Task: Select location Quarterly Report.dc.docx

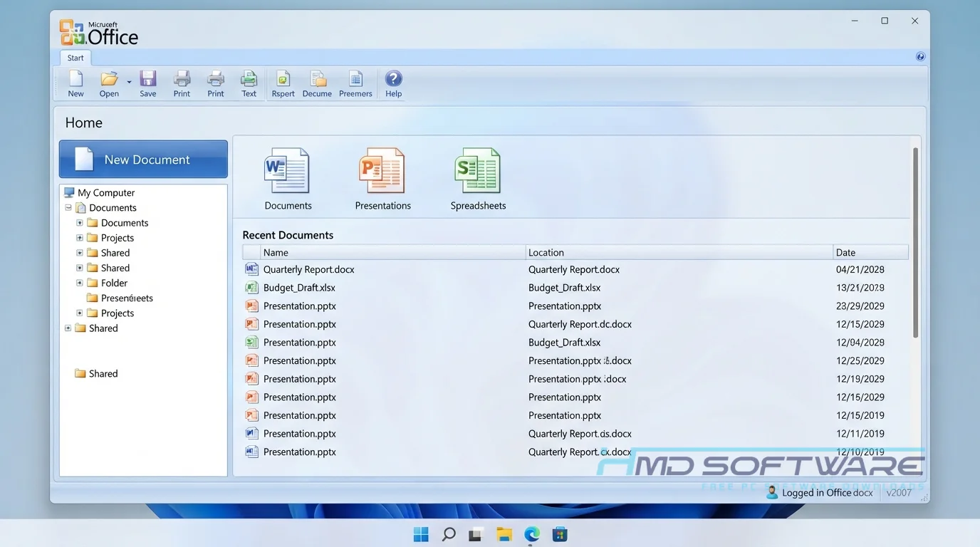Action: click(x=580, y=324)
